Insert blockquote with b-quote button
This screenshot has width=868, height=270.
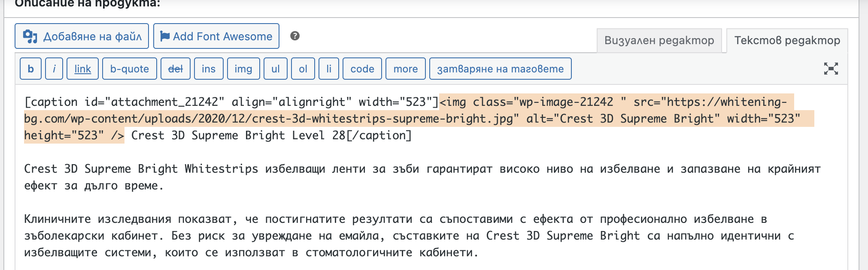[x=130, y=69]
